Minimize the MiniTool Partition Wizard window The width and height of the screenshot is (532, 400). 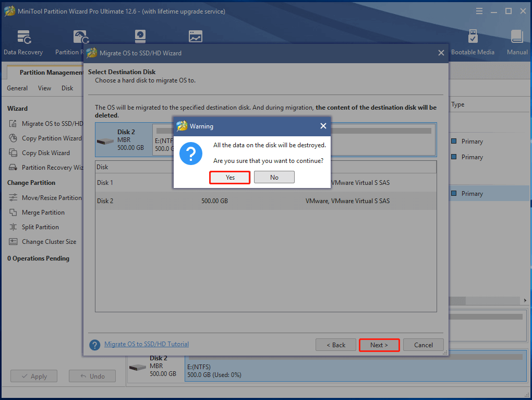click(x=493, y=11)
